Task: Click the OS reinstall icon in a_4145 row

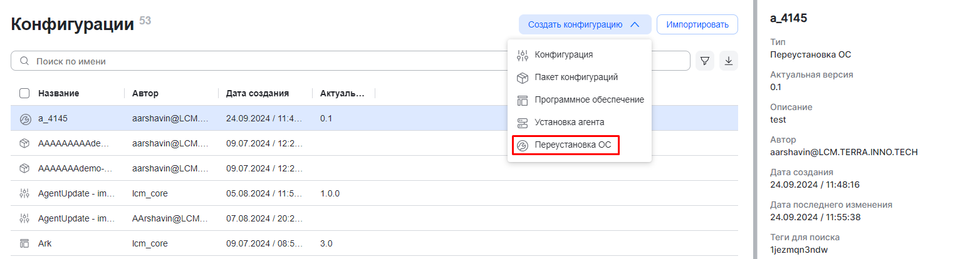Action: pyautogui.click(x=25, y=118)
